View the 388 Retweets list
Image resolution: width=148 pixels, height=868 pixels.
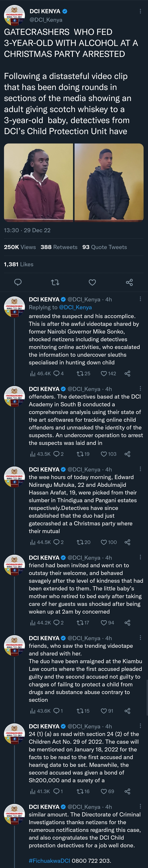tap(59, 247)
